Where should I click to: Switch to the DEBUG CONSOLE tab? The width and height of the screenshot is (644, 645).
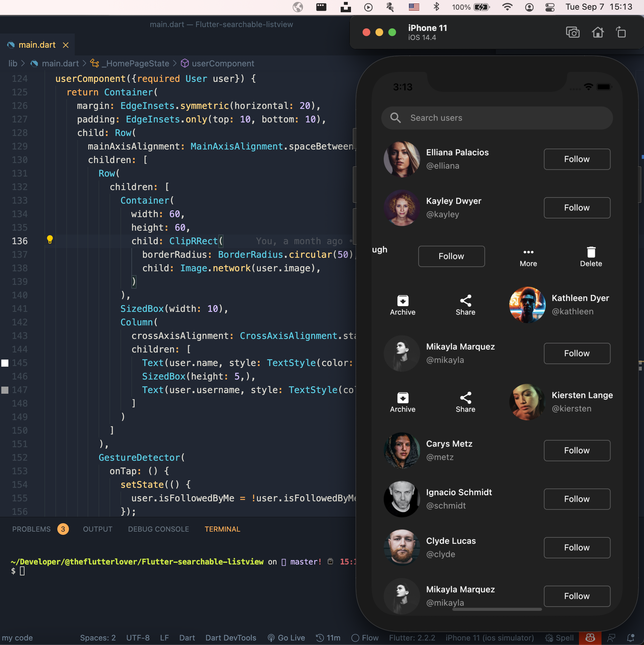pos(158,529)
